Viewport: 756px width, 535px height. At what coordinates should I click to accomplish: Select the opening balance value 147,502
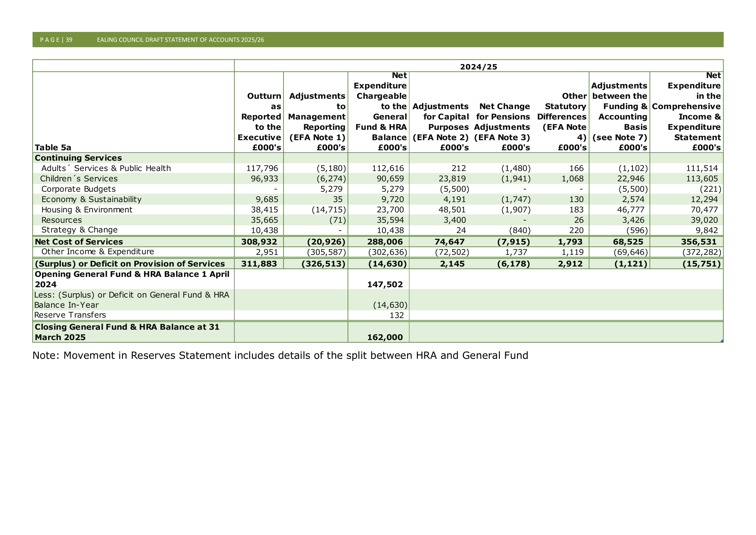point(385,284)
